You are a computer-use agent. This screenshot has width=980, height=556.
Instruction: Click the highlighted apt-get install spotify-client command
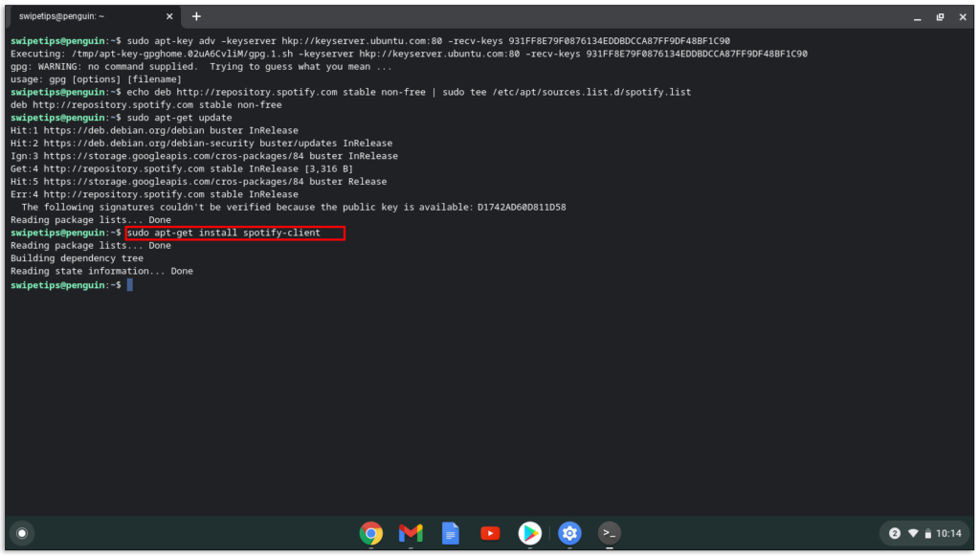[234, 233]
